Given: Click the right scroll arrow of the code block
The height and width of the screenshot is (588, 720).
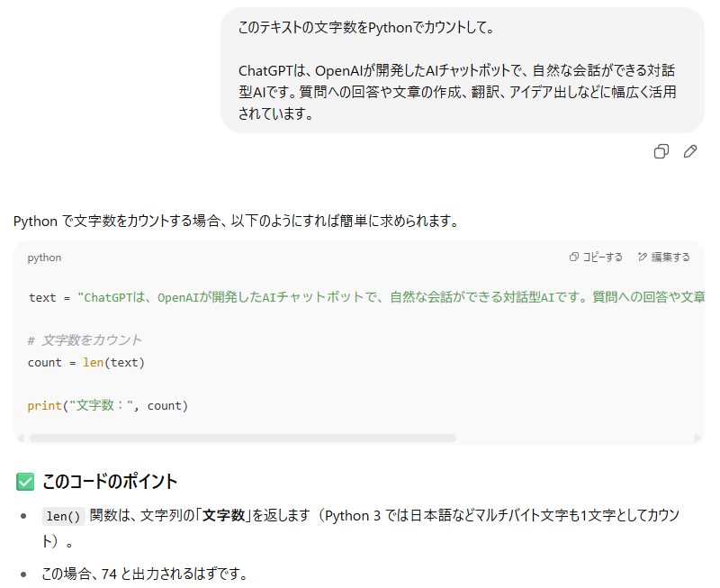Looking at the screenshot, I should 697,439.
